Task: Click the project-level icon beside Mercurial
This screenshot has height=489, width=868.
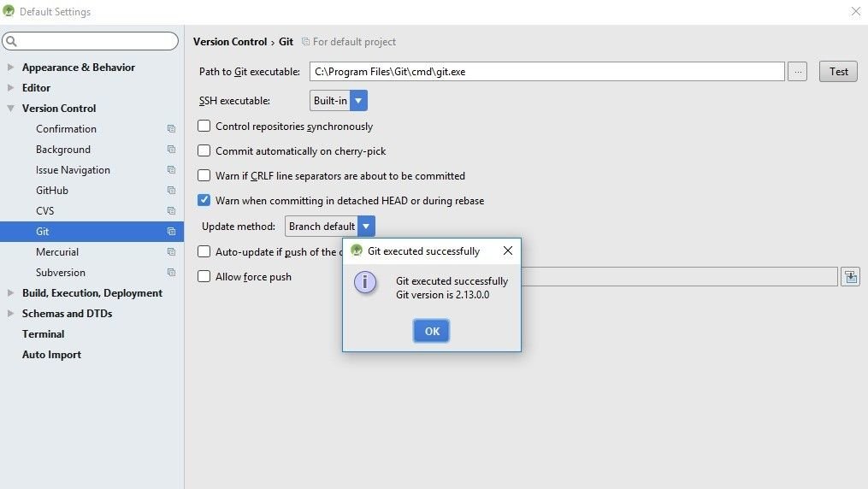Action: coord(172,251)
